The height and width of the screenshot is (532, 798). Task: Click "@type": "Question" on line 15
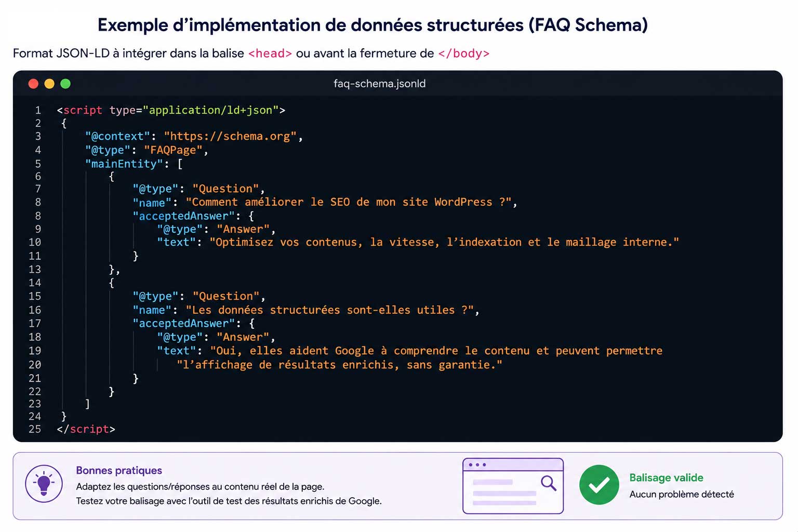196,296
